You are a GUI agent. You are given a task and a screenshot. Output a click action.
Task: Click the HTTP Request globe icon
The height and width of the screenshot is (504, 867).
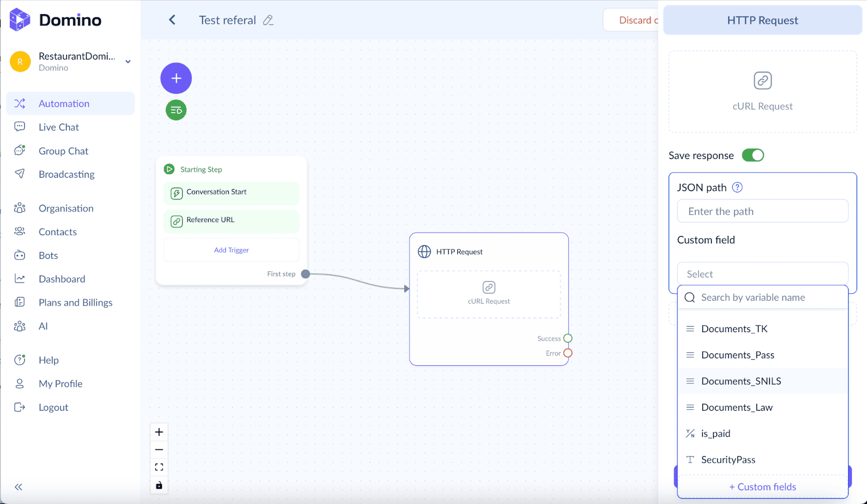pos(424,251)
